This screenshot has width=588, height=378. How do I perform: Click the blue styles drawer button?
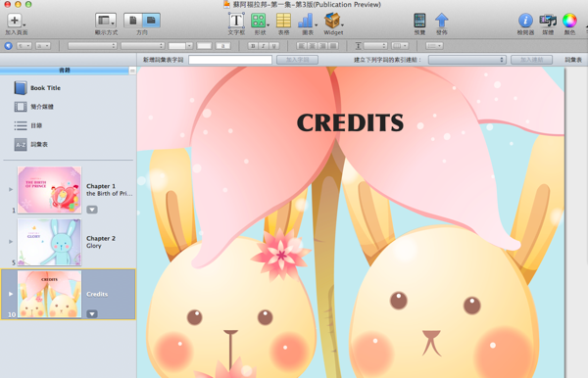click(x=8, y=46)
